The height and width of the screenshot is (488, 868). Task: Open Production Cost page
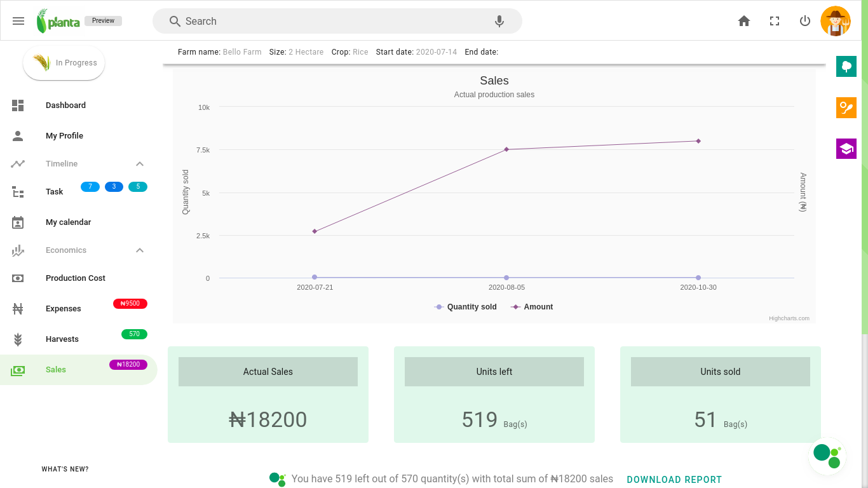(x=76, y=278)
